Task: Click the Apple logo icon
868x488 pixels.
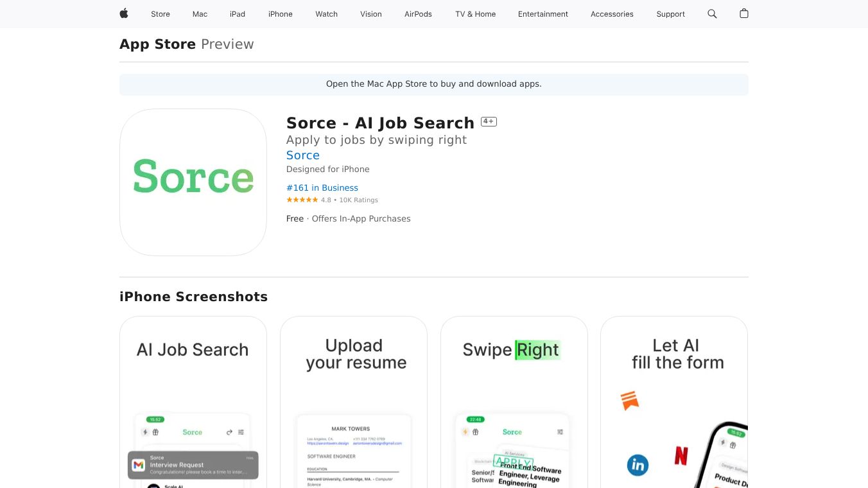Action: 124,13
